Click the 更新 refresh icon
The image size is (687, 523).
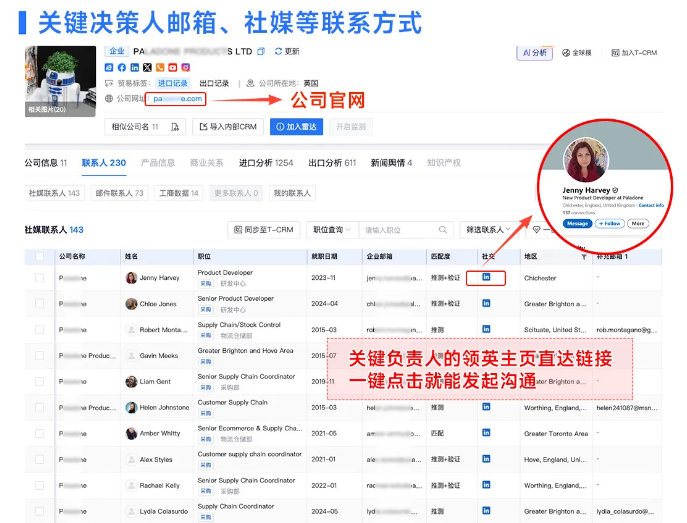click(x=277, y=51)
